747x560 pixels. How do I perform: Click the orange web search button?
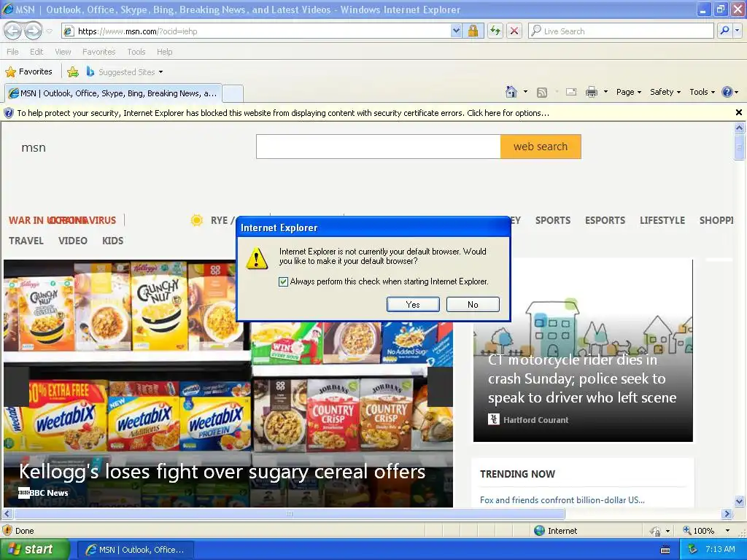[541, 147]
